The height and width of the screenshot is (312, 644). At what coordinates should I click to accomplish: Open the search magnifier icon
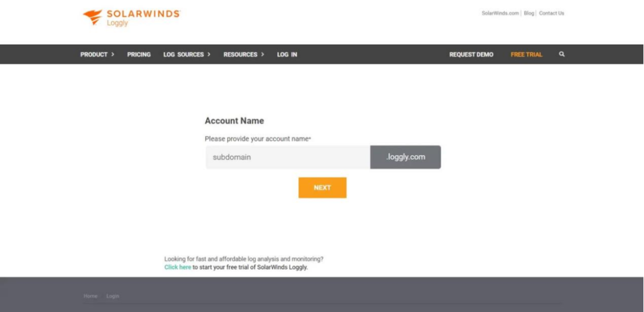tap(562, 54)
